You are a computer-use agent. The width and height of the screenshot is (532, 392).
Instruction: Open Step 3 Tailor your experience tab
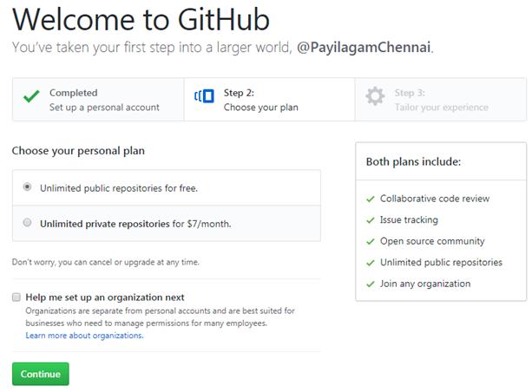pyautogui.click(x=441, y=100)
